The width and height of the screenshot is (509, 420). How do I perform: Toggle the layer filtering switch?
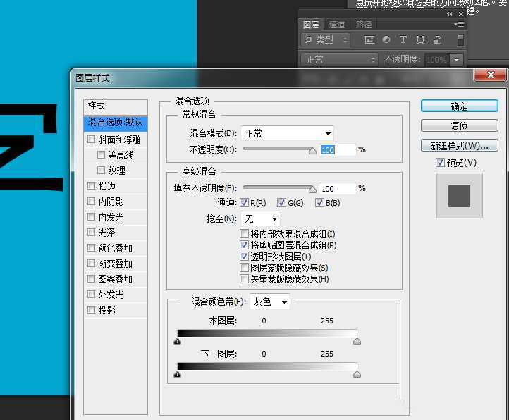pos(460,40)
